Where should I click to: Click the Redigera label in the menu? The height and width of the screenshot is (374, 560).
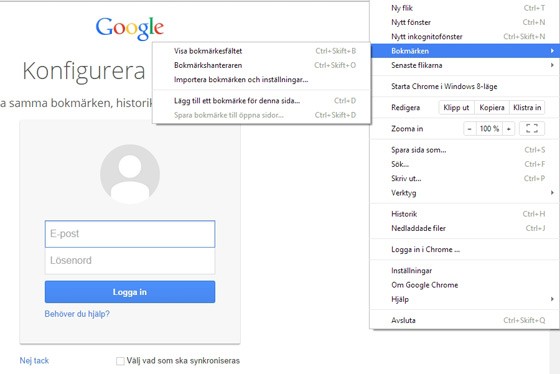(406, 108)
